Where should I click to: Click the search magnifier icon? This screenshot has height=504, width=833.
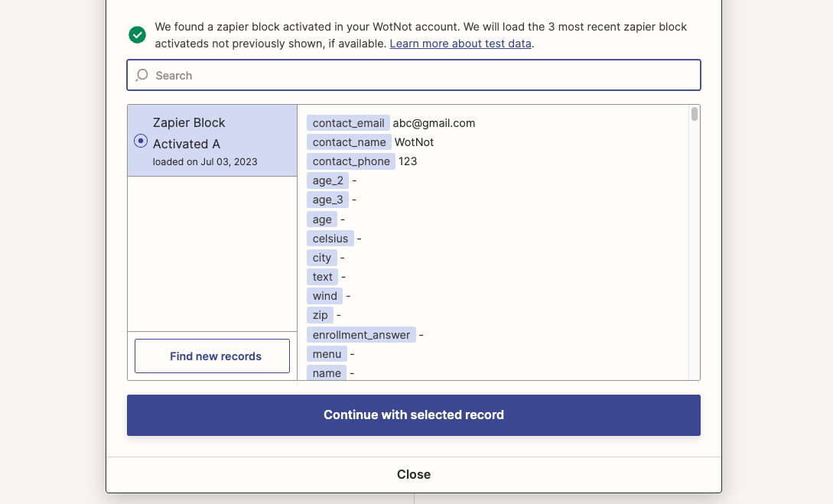click(142, 76)
